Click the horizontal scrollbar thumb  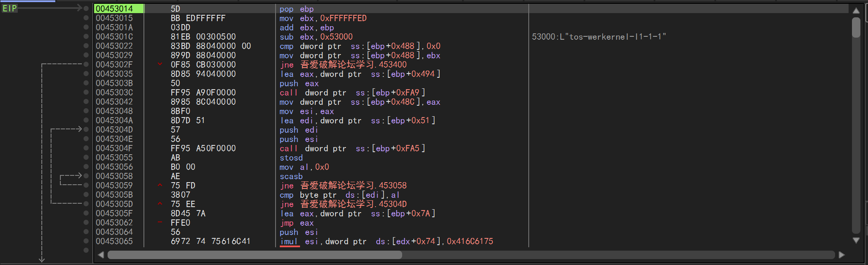tap(254, 255)
